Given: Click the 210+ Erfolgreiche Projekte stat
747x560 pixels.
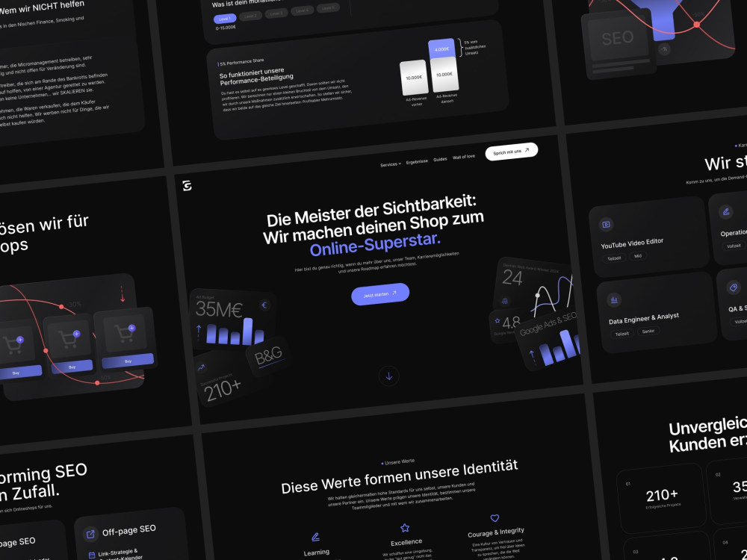Looking at the screenshot, I should click(x=662, y=498).
